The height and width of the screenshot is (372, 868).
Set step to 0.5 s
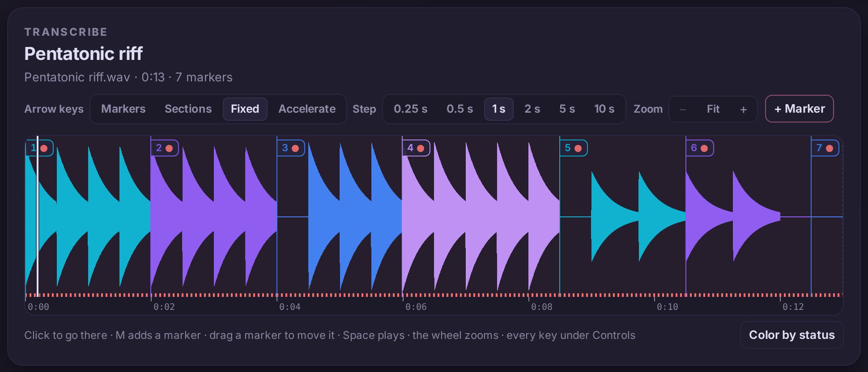pyautogui.click(x=460, y=109)
